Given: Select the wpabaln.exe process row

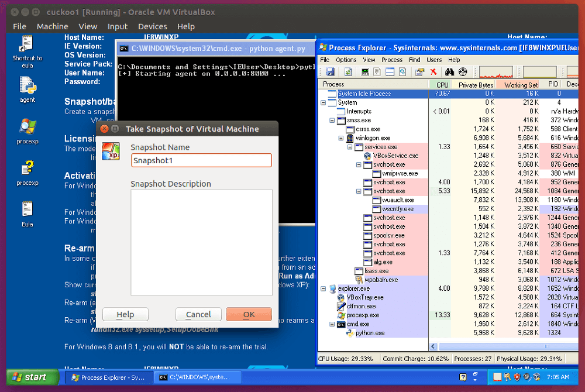Looking at the screenshot, I should tap(449, 280).
